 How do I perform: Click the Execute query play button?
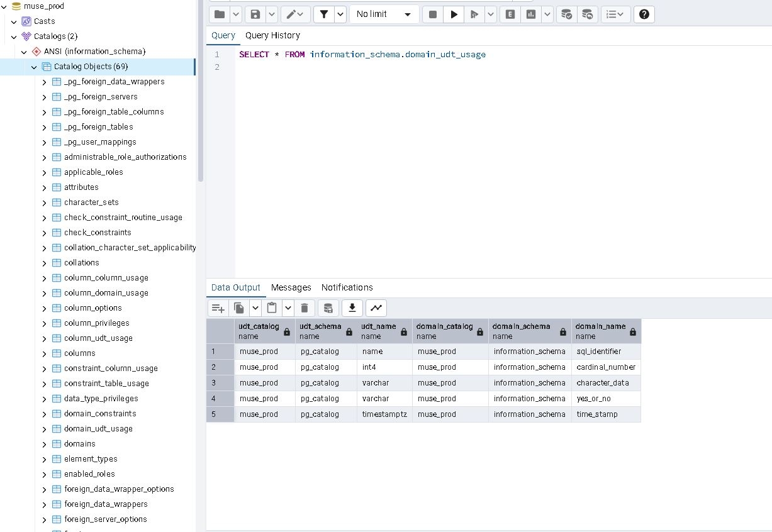pyautogui.click(x=454, y=14)
